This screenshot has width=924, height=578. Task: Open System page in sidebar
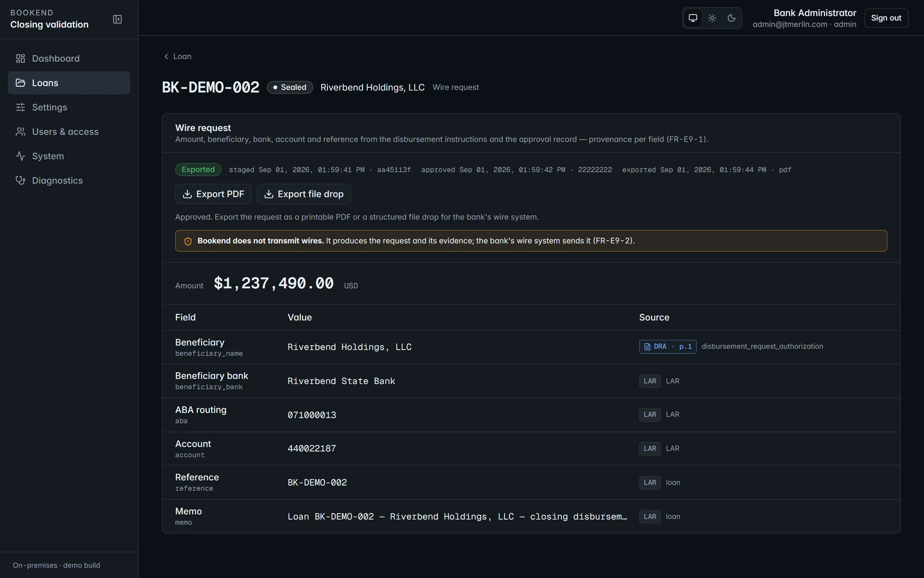(69, 156)
